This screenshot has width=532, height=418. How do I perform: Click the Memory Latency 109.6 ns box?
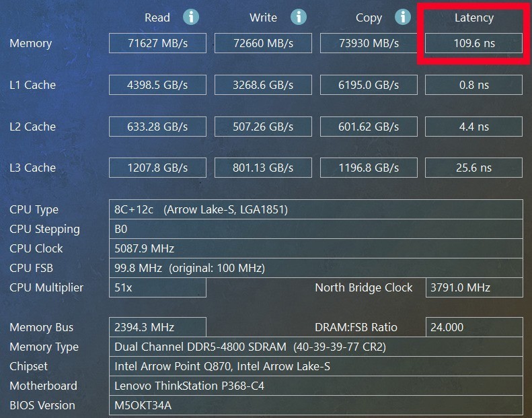(x=474, y=44)
